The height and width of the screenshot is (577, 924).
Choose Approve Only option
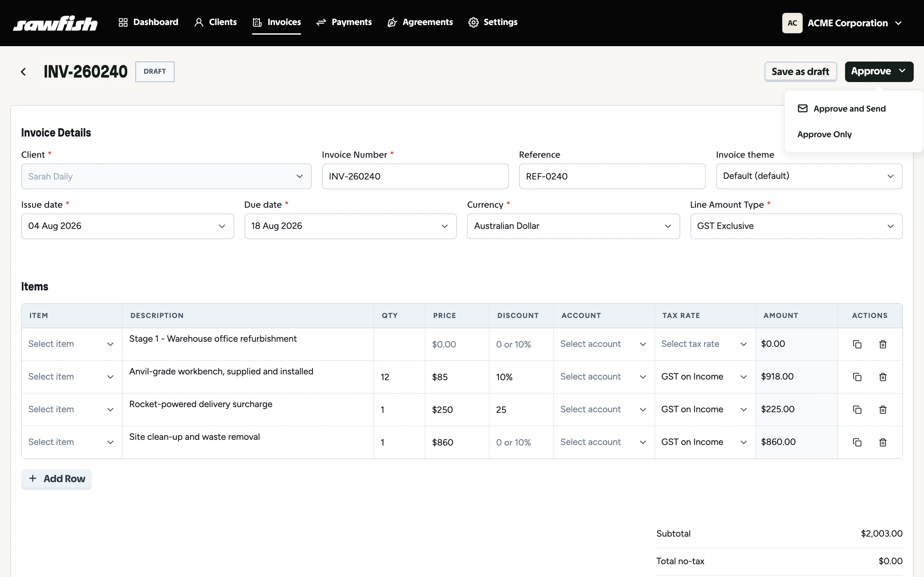click(825, 134)
